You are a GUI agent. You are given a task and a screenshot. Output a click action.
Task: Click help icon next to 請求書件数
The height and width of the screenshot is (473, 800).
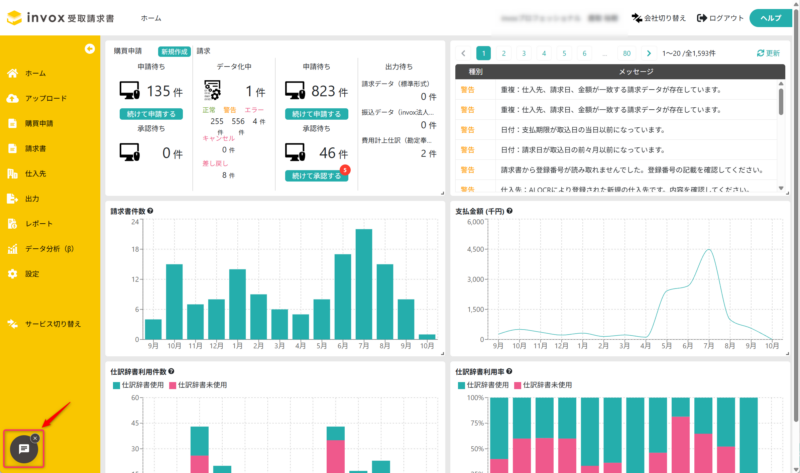(x=150, y=211)
